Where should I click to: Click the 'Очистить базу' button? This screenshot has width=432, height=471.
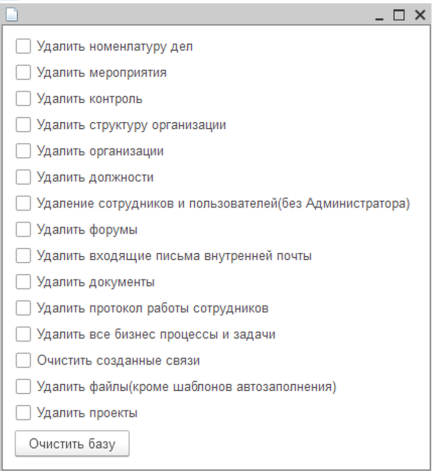tap(72, 444)
